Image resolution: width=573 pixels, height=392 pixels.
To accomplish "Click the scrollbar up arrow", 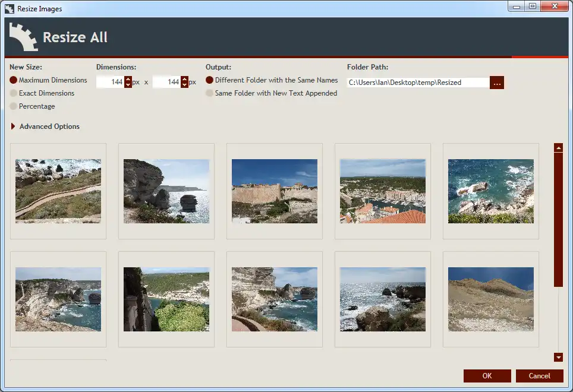I will point(558,148).
